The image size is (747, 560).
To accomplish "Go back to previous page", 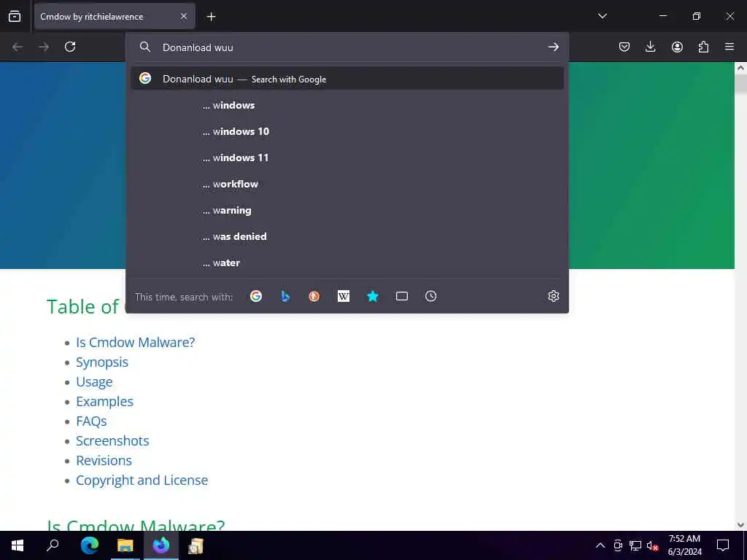I will pos(18,47).
